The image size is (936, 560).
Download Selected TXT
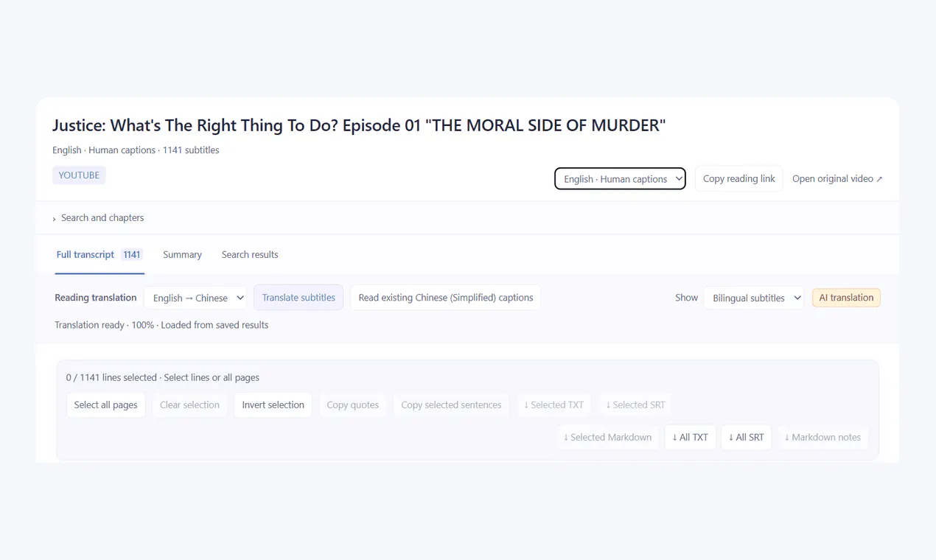pyautogui.click(x=553, y=405)
